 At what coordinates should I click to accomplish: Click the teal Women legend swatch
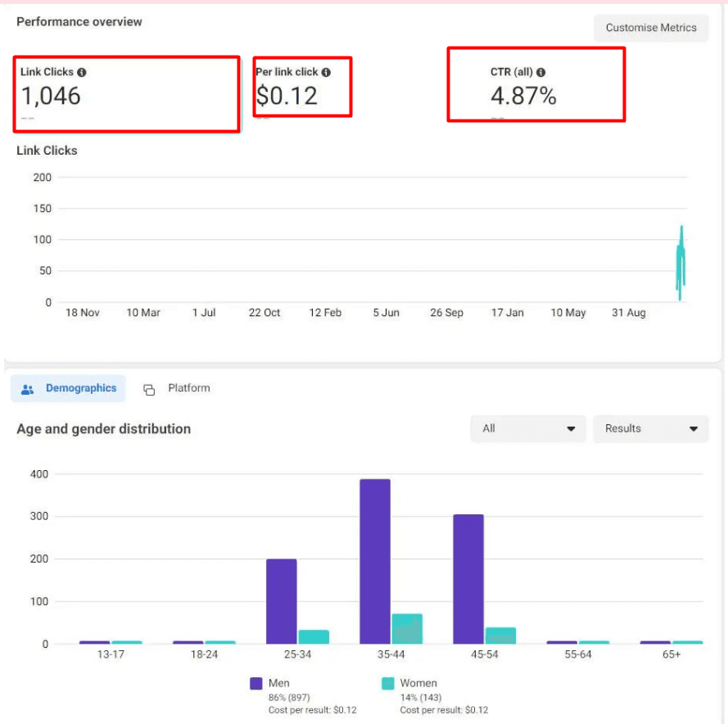[x=388, y=683]
